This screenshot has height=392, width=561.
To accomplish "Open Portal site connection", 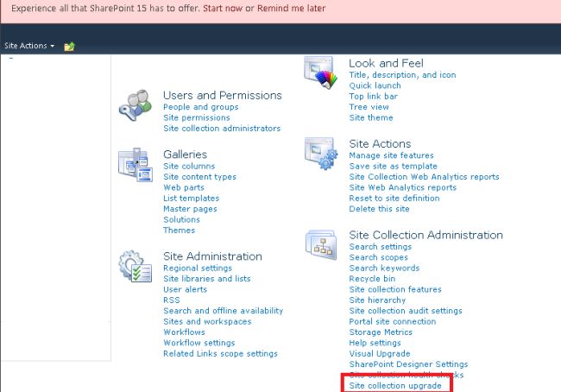I will 393,321.
